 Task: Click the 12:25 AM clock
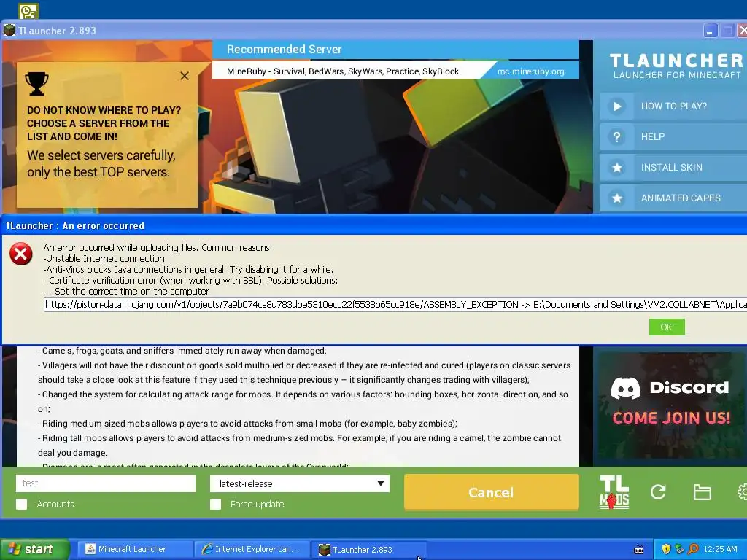click(720, 549)
